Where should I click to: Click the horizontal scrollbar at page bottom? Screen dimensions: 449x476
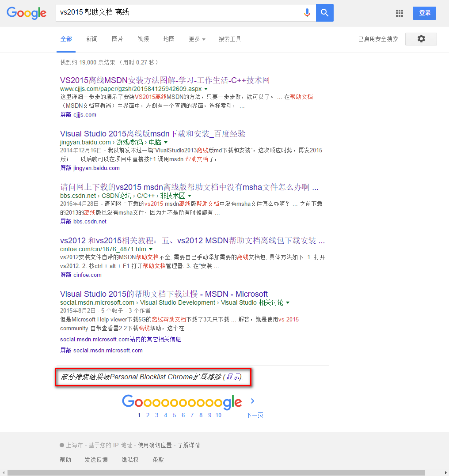pyautogui.click(x=216, y=472)
